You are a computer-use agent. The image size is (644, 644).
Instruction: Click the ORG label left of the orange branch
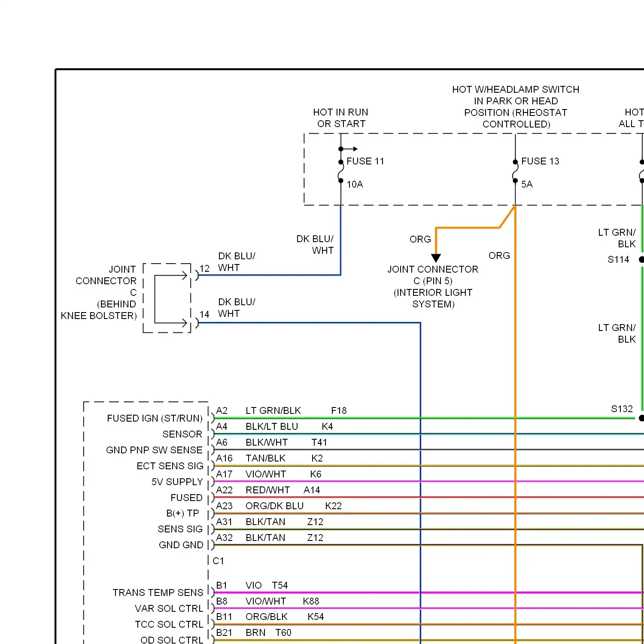click(x=420, y=239)
